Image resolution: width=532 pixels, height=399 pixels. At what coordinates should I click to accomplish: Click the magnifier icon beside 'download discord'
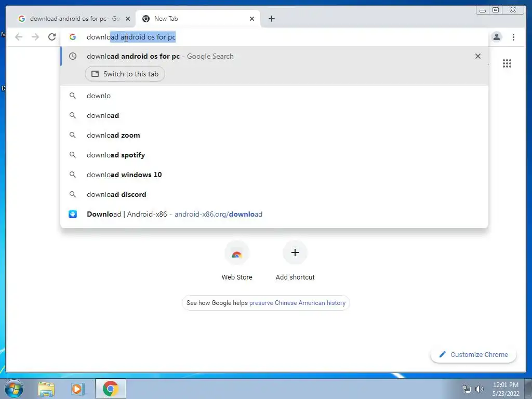click(x=73, y=194)
